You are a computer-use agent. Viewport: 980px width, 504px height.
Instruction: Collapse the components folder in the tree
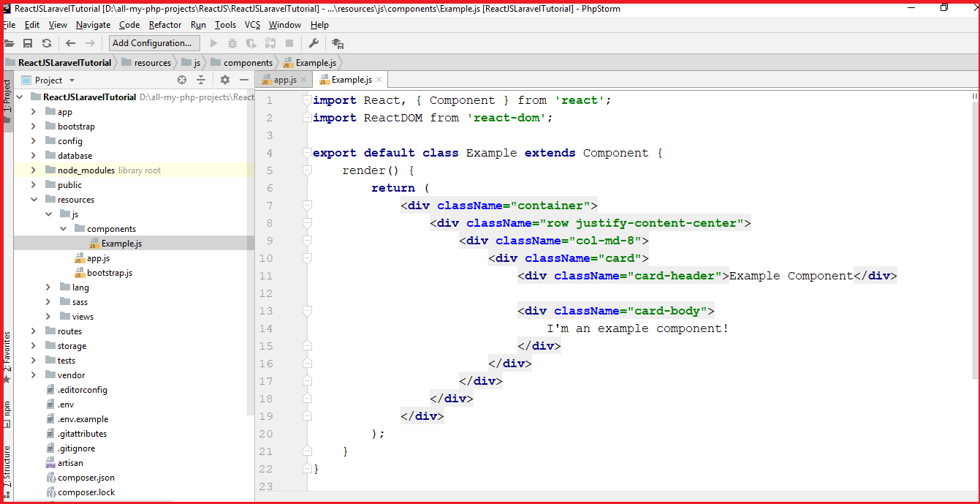point(63,228)
